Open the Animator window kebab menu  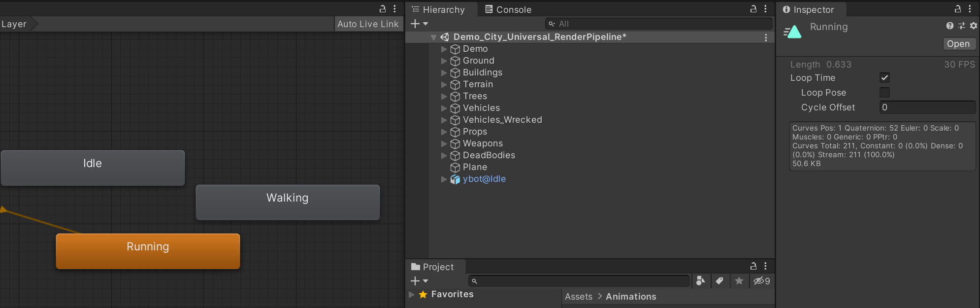tap(394, 9)
